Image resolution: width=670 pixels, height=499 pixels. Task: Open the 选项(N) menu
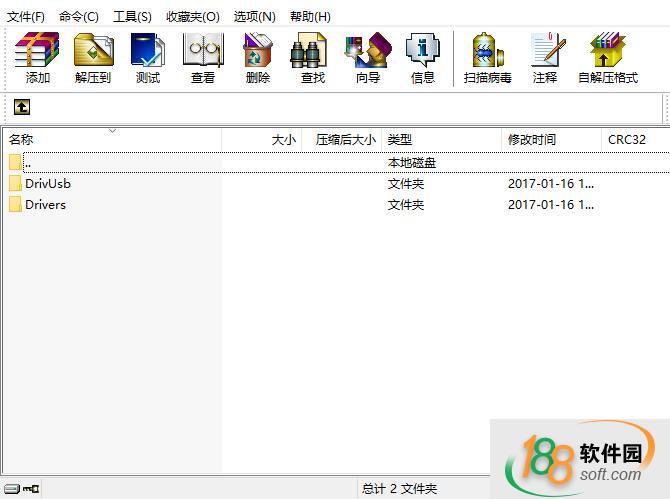[254, 16]
